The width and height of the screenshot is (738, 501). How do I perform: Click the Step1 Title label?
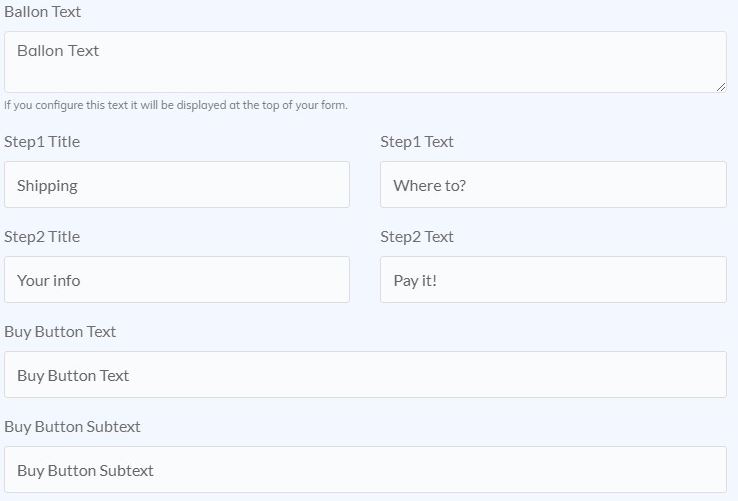(x=42, y=141)
